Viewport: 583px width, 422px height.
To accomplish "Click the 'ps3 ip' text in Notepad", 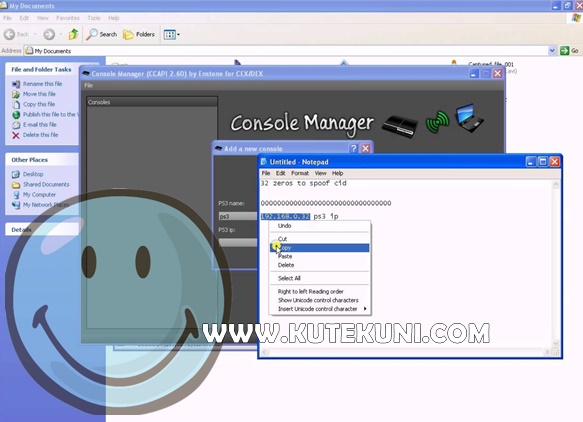I will pos(326,216).
